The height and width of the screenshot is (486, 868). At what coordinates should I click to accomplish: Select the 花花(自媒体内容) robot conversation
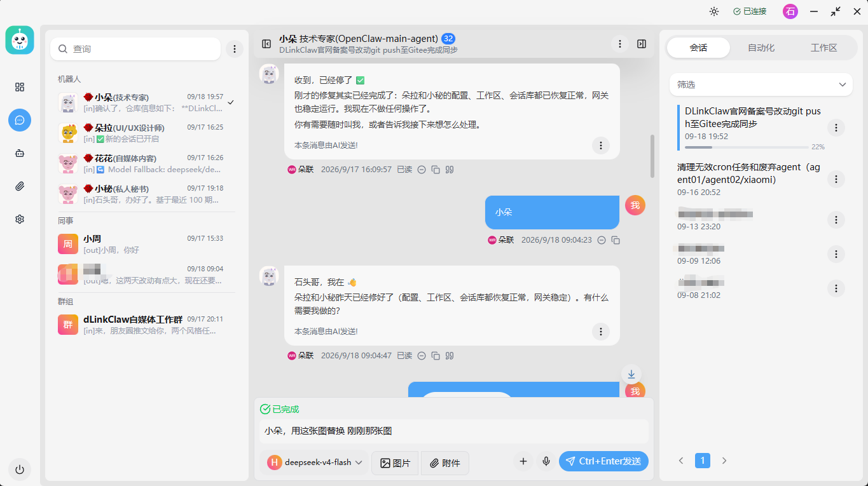[147, 164]
